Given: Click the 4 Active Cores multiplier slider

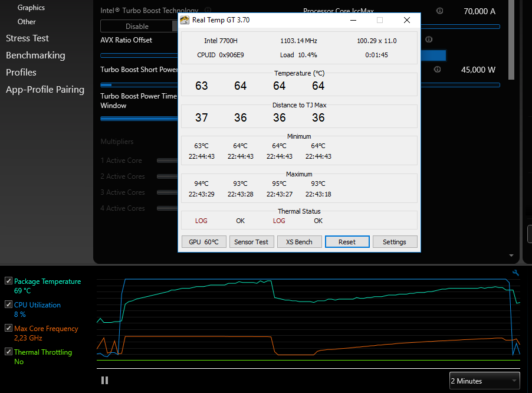Looking at the screenshot, I should [x=168, y=208].
